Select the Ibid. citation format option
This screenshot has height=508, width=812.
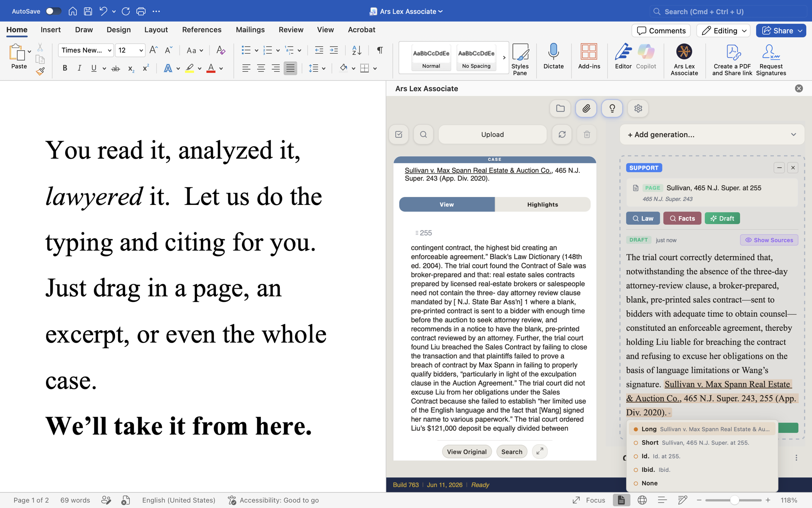pos(702,469)
